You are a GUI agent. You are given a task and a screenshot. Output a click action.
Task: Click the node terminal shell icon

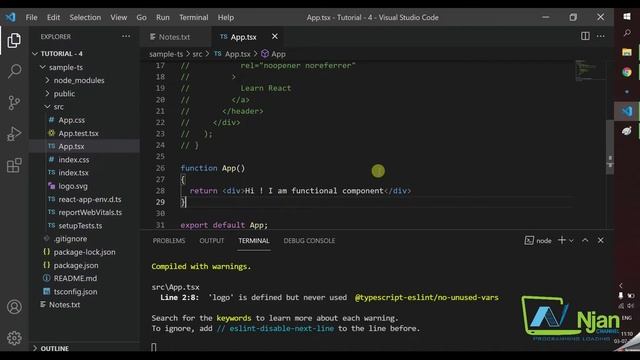coord(529,240)
